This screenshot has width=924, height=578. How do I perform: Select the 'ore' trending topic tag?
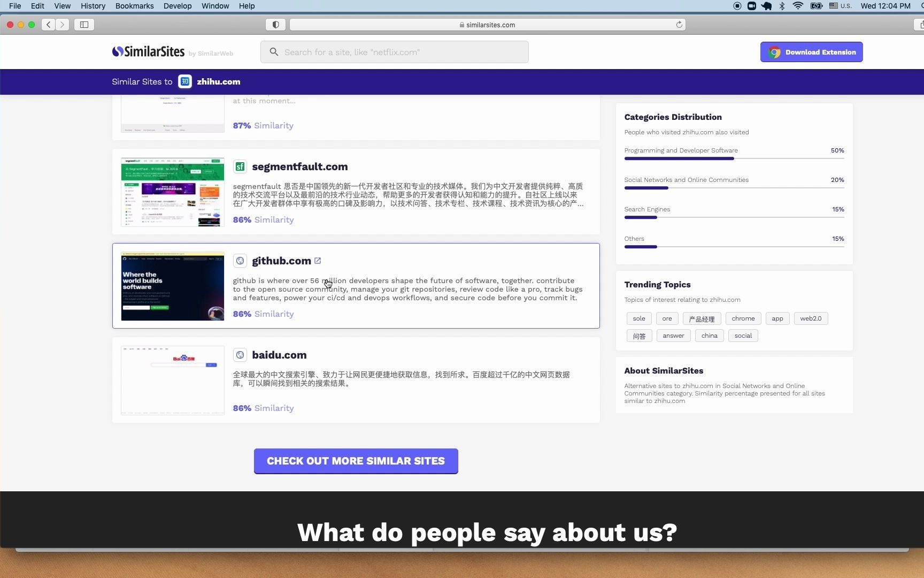point(667,318)
